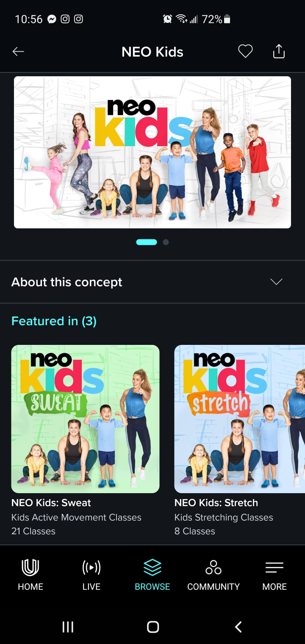Tap Android home navigation button
305x644 pixels.
coord(153,627)
